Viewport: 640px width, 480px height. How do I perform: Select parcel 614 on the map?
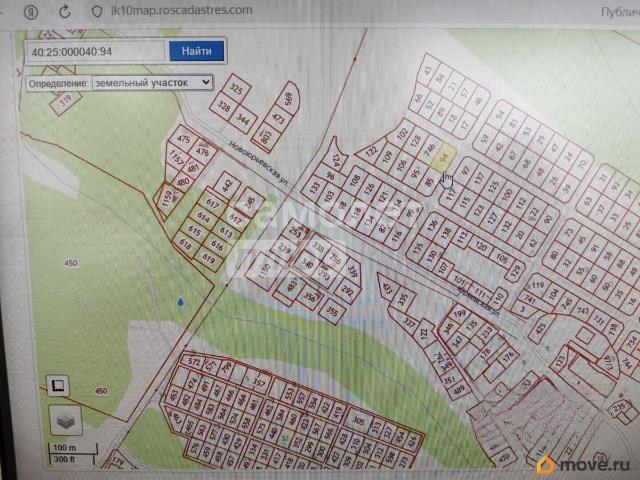203,217
